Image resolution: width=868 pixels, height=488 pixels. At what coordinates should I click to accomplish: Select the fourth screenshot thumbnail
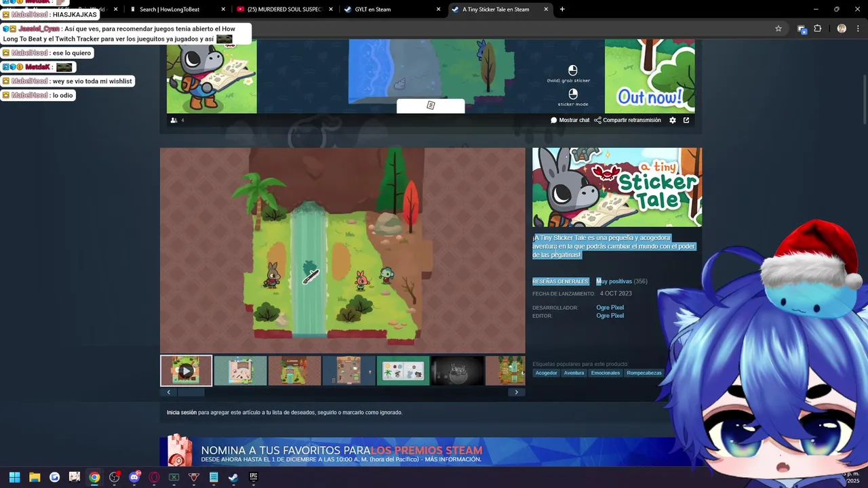coord(349,371)
